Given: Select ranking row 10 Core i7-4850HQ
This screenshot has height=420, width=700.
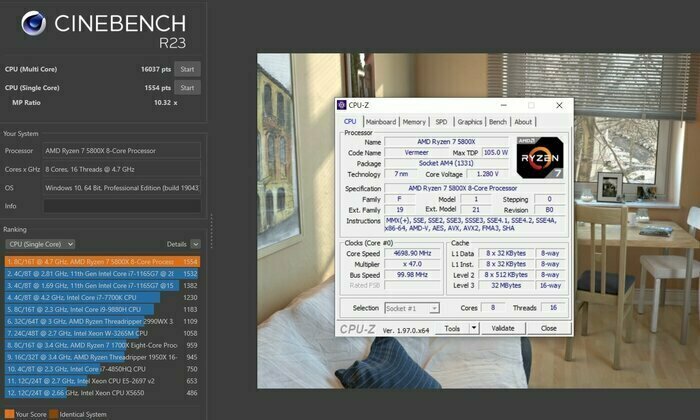Looking at the screenshot, I should (x=102, y=369).
